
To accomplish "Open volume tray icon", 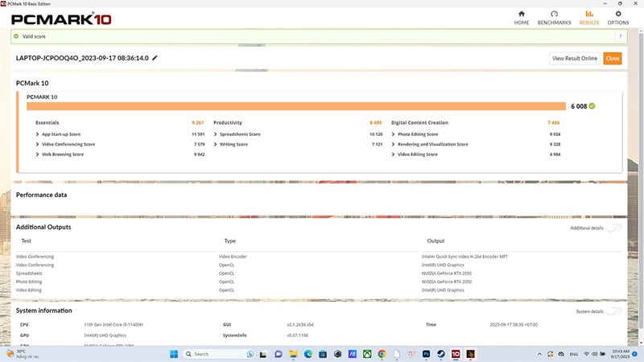I will [594, 354].
